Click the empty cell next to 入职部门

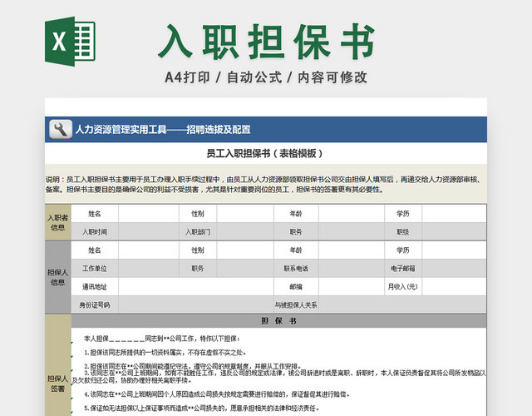(x=245, y=232)
